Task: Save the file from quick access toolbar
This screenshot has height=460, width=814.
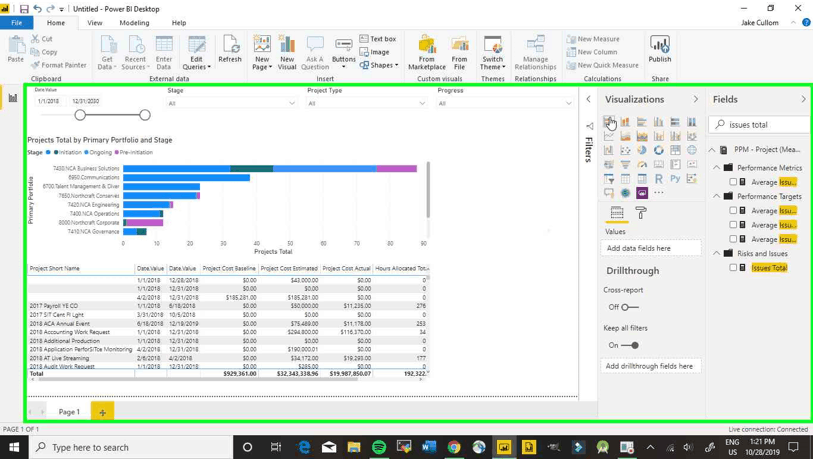Action: (24, 9)
